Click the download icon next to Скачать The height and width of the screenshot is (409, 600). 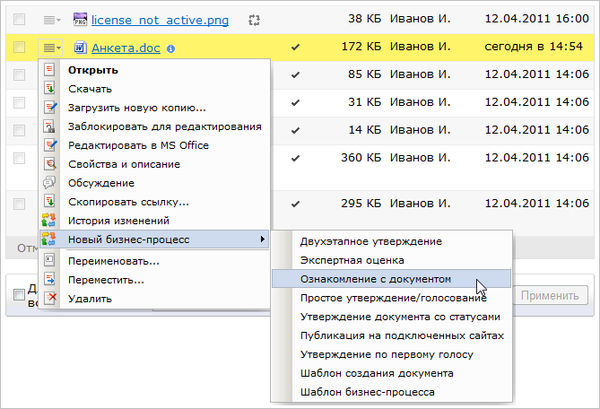click(x=51, y=88)
